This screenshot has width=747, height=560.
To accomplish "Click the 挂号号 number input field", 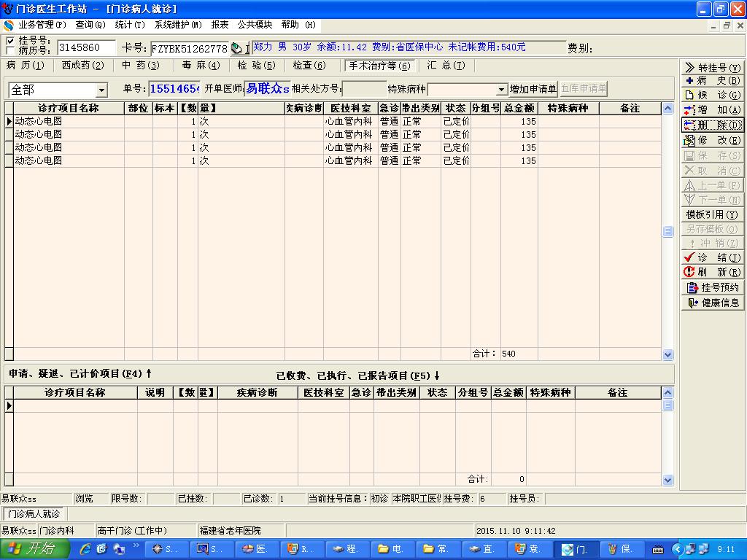I will 85,48.
